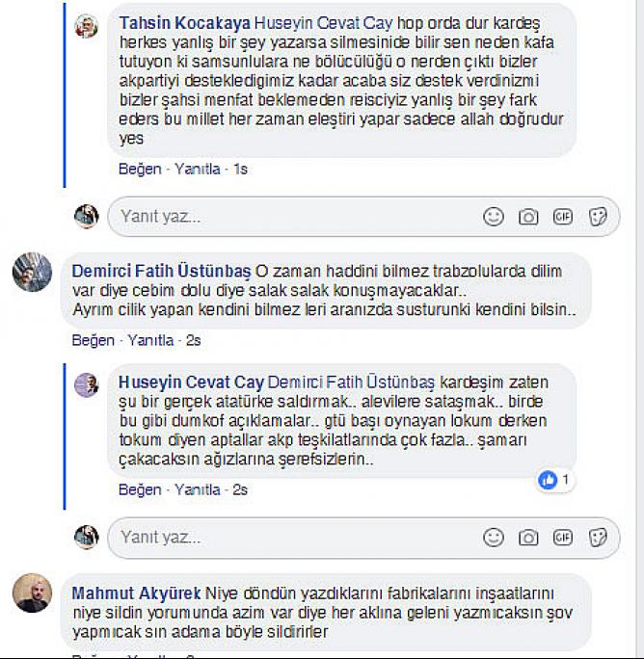Click Yanıtla under Tahsin Kocakaya's comment
This screenshot has height=659, width=644.
[198, 169]
